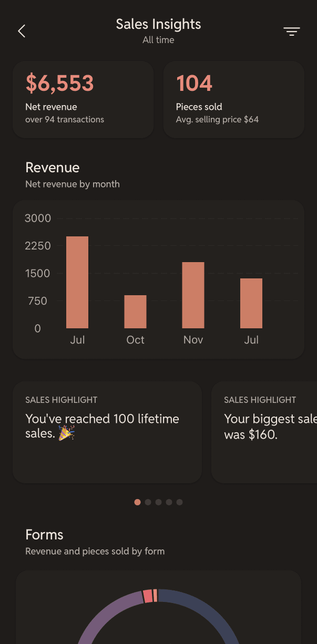Select the last carousel page dot
Image resolution: width=317 pixels, height=644 pixels.
tap(179, 502)
